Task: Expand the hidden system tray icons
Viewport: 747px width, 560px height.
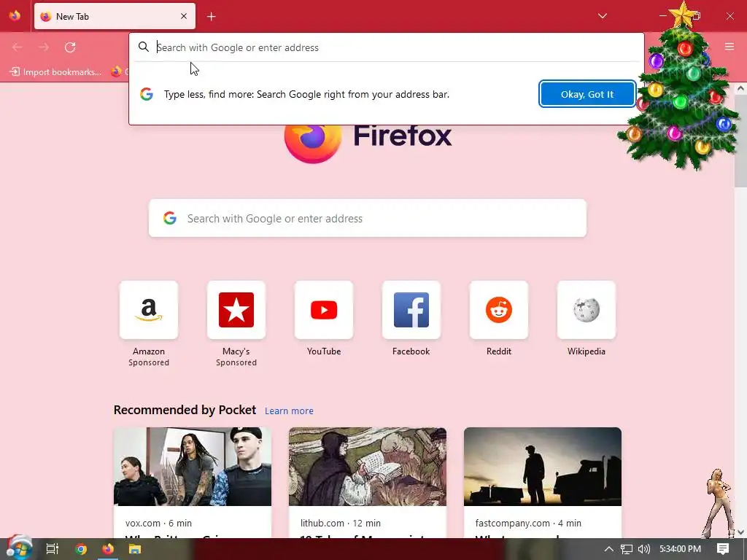Action: click(x=609, y=548)
